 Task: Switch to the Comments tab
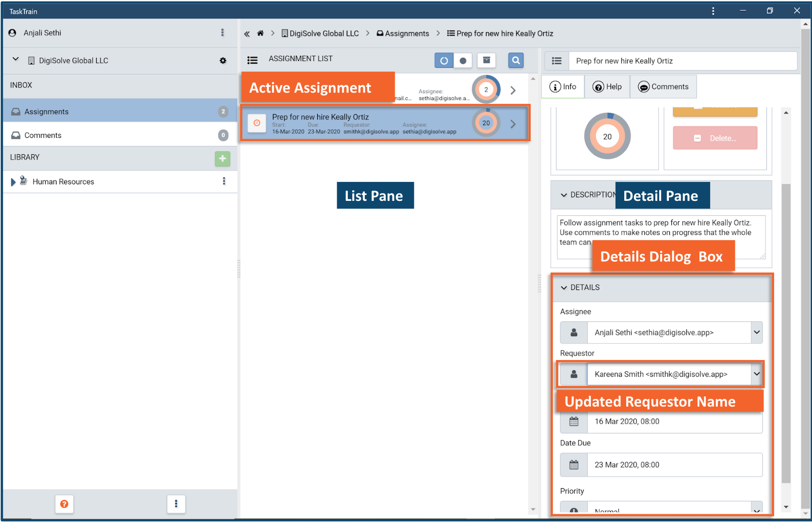coord(663,87)
